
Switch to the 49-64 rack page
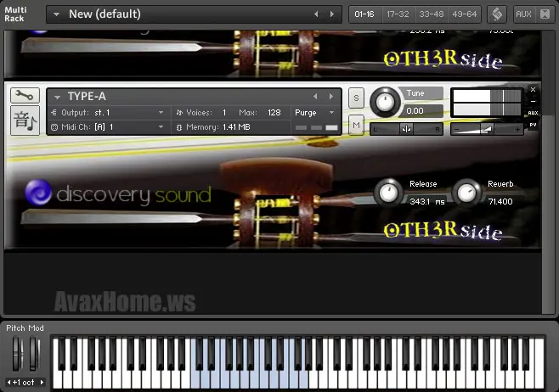pos(464,14)
